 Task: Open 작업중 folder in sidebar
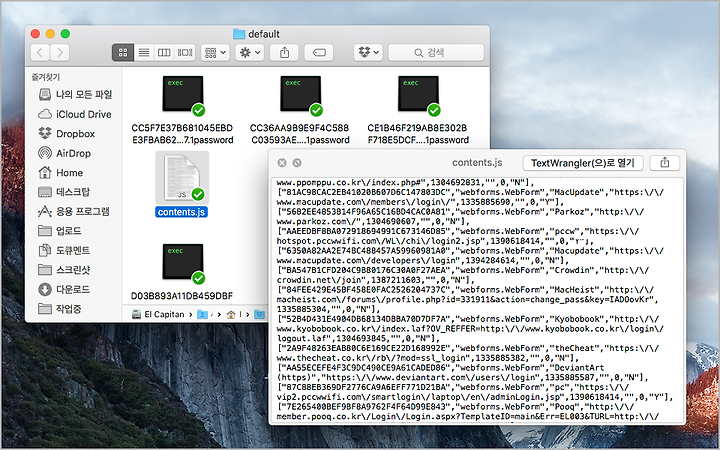click(60, 309)
